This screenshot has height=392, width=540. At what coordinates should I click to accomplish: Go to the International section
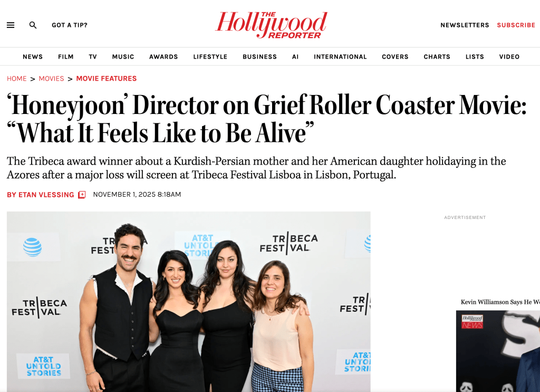(x=340, y=57)
